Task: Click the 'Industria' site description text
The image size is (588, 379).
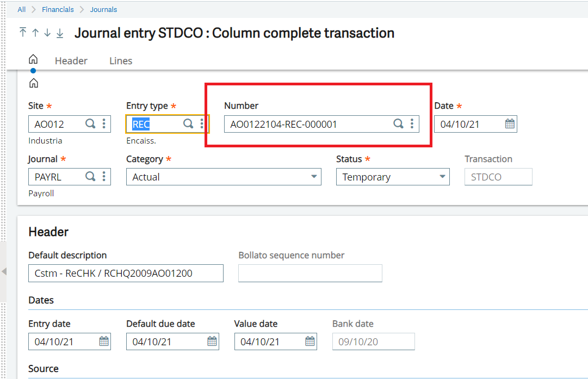Action: [45, 141]
